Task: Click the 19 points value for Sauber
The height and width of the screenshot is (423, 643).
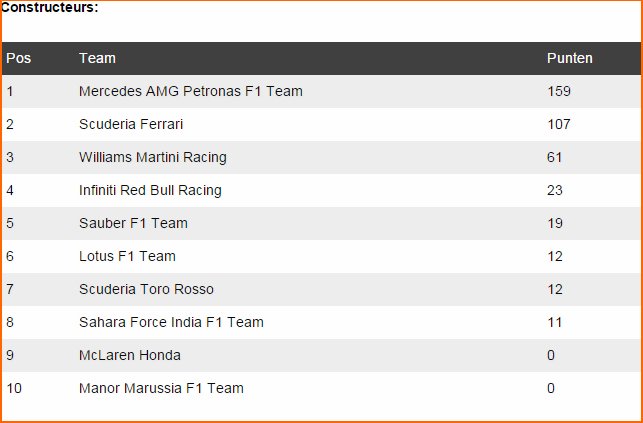Action: click(554, 223)
